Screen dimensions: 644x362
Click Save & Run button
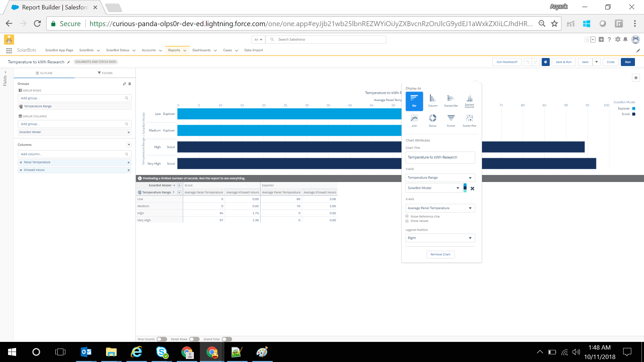[563, 62]
